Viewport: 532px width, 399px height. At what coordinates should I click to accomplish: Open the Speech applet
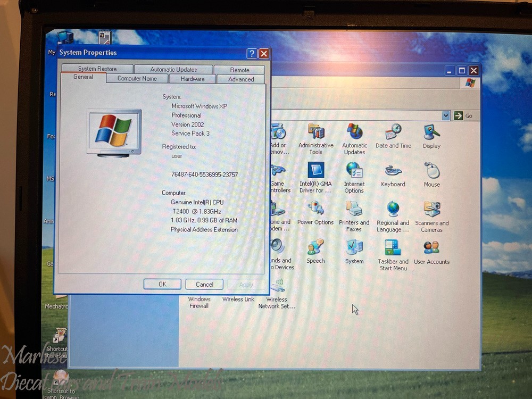tap(315, 252)
